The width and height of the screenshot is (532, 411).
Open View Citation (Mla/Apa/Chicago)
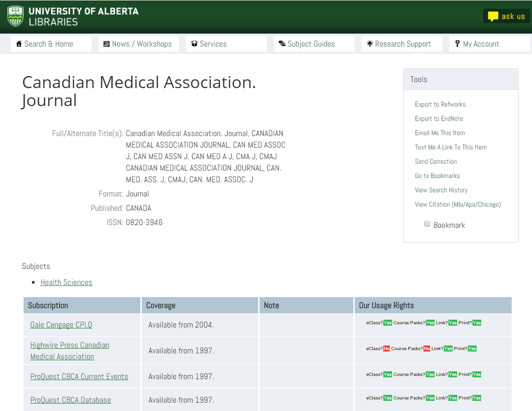[458, 204]
